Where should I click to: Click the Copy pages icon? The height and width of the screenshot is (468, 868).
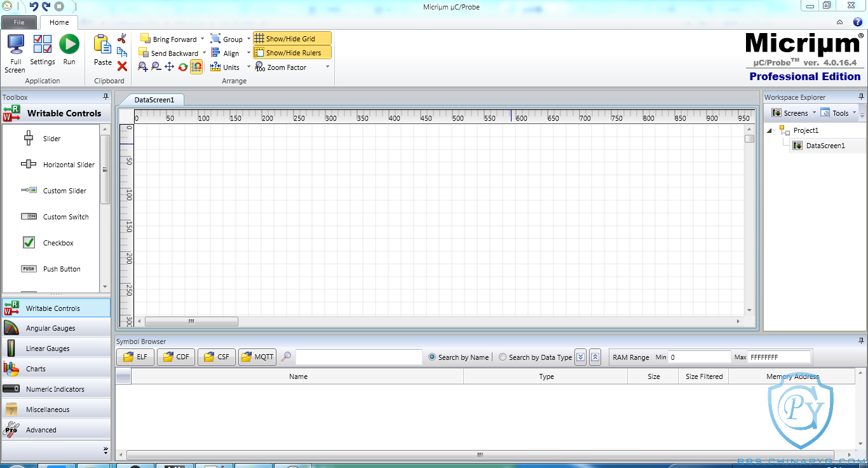point(122,52)
